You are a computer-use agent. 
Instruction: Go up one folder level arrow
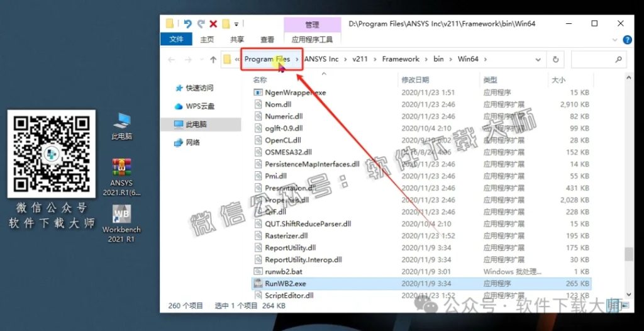click(x=213, y=60)
